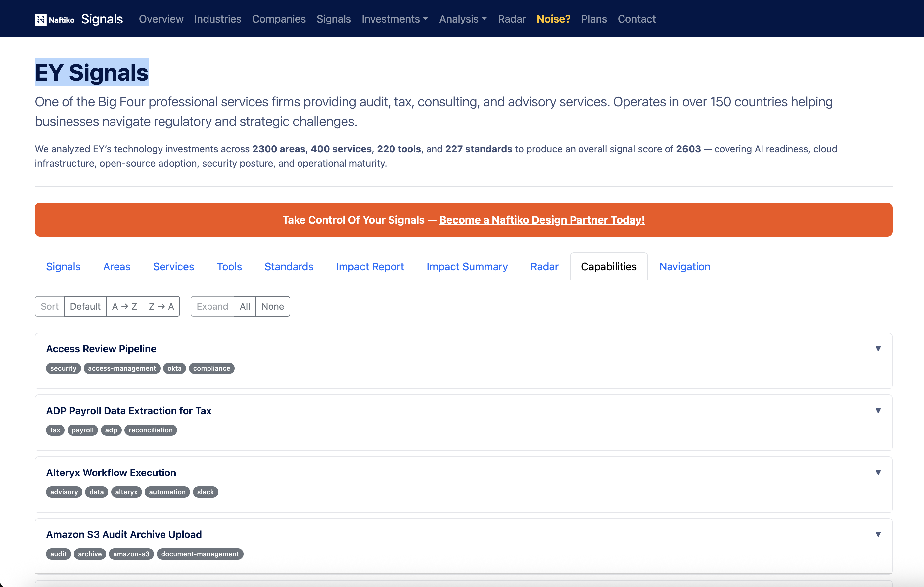This screenshot has width=924, height=587.
Task: Collapse cards with None button
Action: click(x=272, y=306)
